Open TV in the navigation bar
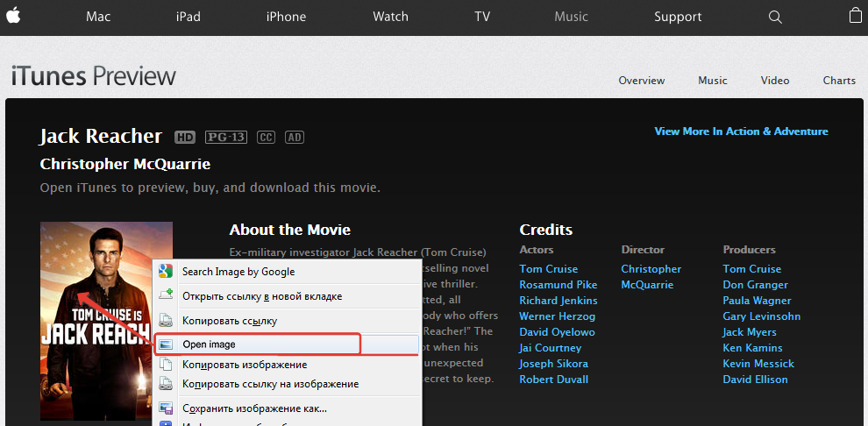The image size is (868, 426). pyautogui.click(x=482, y=17)
